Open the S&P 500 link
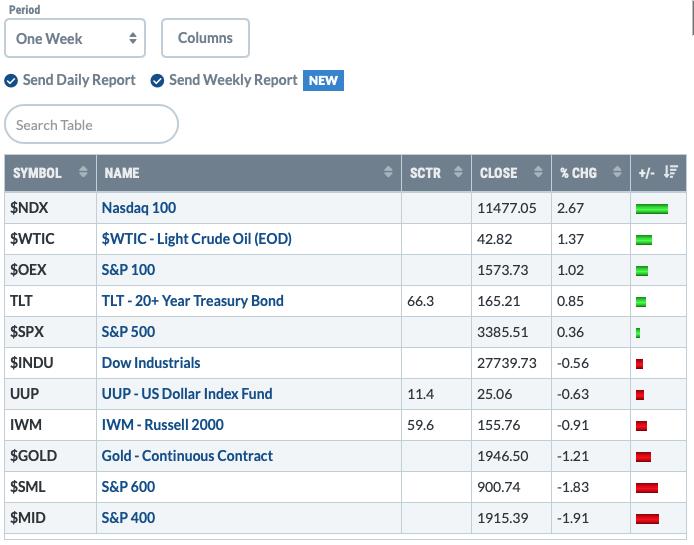This screenshot has height=545, width=694. (128, 332)
